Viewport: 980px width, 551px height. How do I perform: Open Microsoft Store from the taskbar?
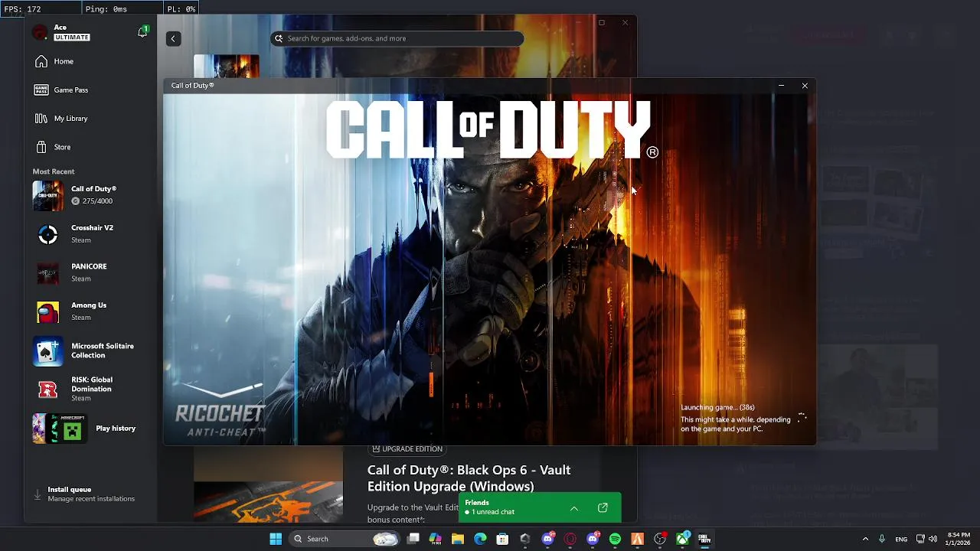(503, 539)
